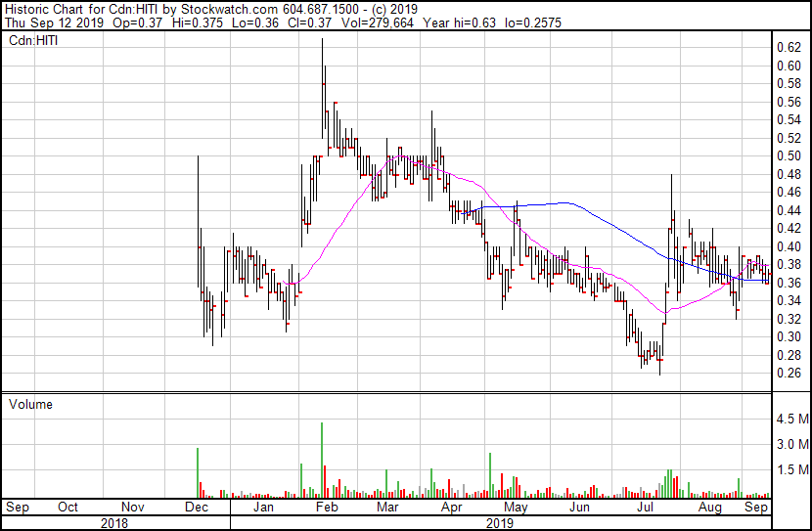Click the Aug month label
812x531 pixels.
point(709,508)
